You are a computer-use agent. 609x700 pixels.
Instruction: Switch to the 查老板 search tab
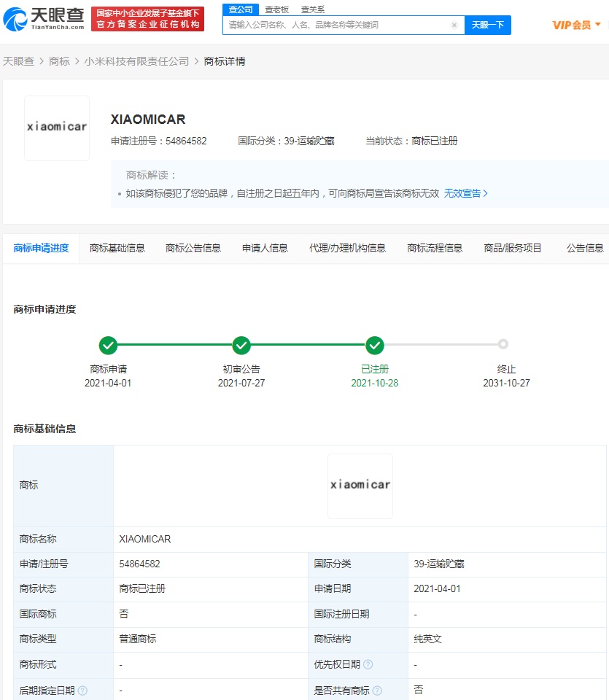[276, 9]
